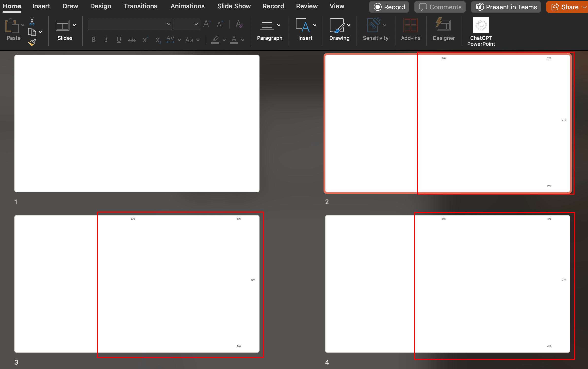Toggle Underline formatting
588x369 pixels.
click(119, 40)
